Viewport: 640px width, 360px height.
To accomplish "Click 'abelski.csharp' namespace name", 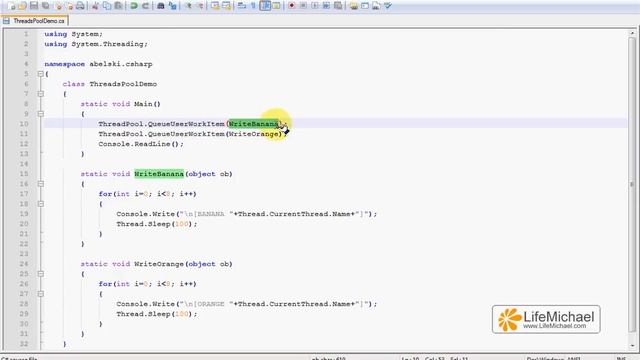I will pyautogui.click(x=121, y=64).
